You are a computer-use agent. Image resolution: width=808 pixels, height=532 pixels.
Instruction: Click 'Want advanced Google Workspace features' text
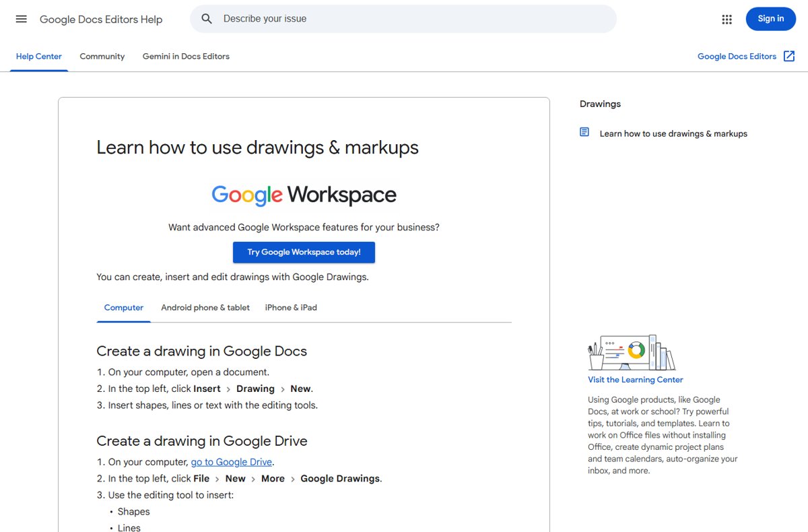tap(304, 228)
